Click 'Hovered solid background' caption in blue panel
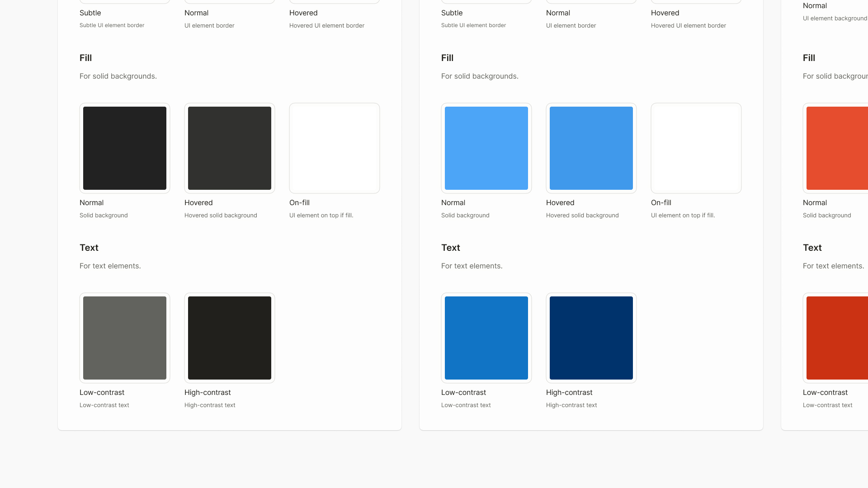868x488 pixels. point(582,216)
